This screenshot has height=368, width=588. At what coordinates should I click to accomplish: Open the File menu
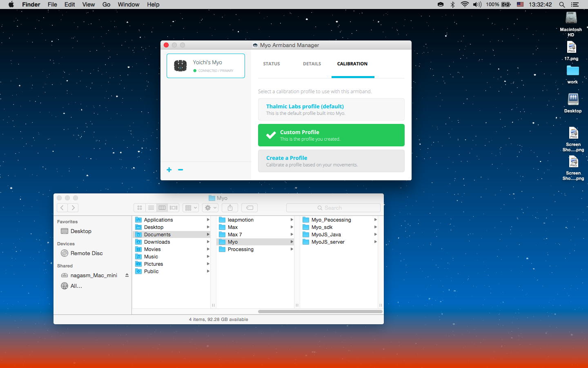tap(52, 4)
